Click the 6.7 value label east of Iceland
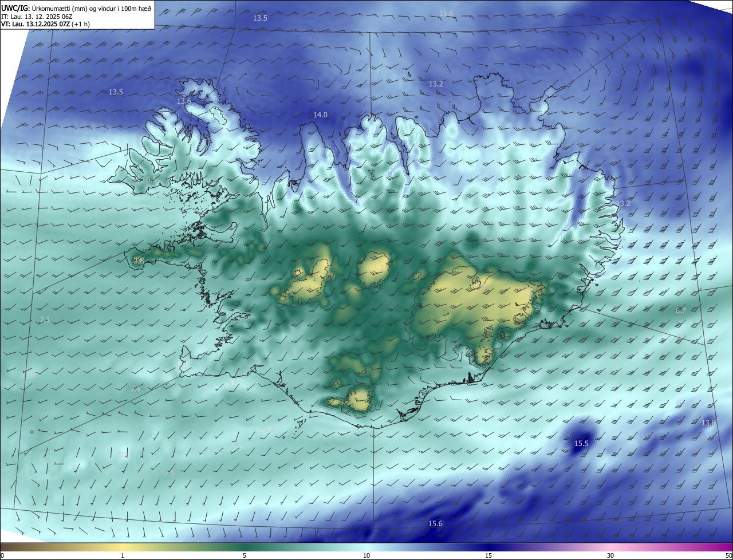Viewport: 733px width, 560px height. [680, 310]
